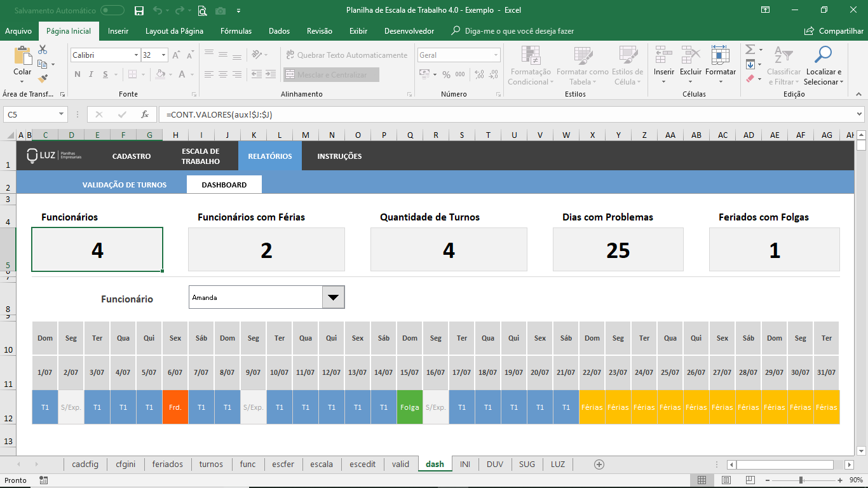Viewport: 868px width, 488px height.
Task: Switch to the feriados sheet tab
Action: [168, 464]
